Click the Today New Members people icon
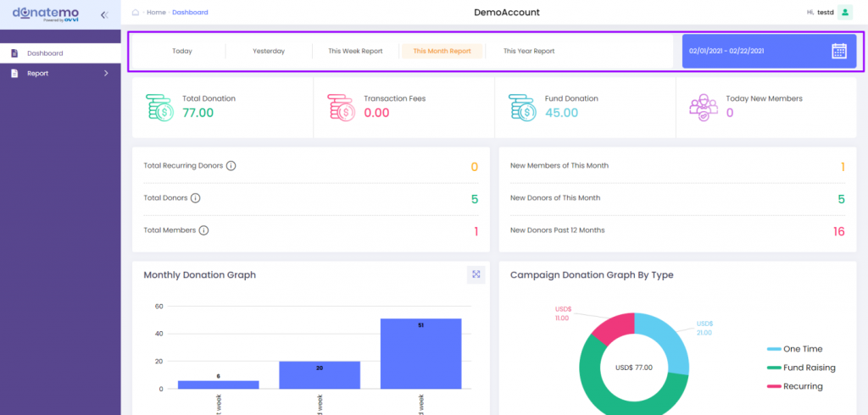The image size is (868, 415). pyautogui.click(x=704, y=108)
